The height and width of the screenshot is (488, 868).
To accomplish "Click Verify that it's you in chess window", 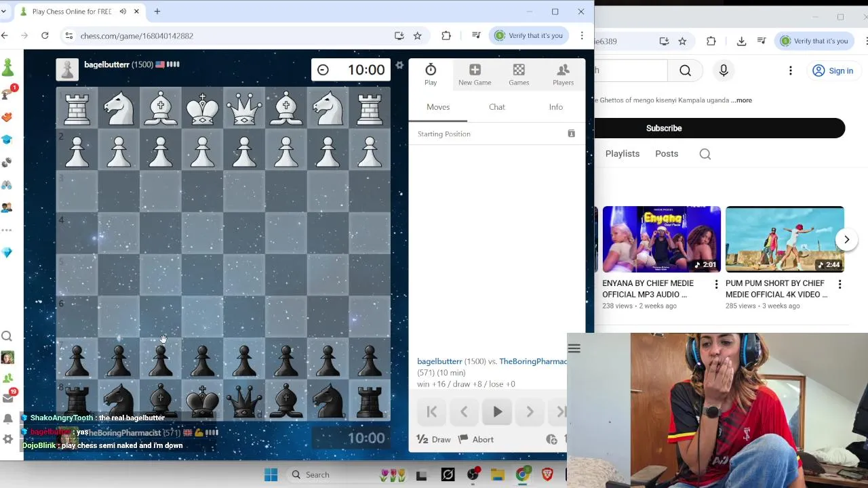I will point(529,35).
